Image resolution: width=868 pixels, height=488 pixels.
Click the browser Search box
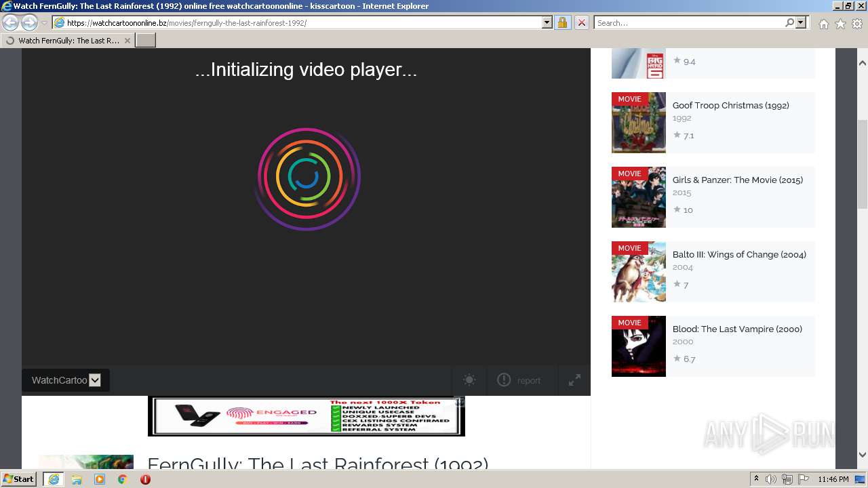coord(689,22)
